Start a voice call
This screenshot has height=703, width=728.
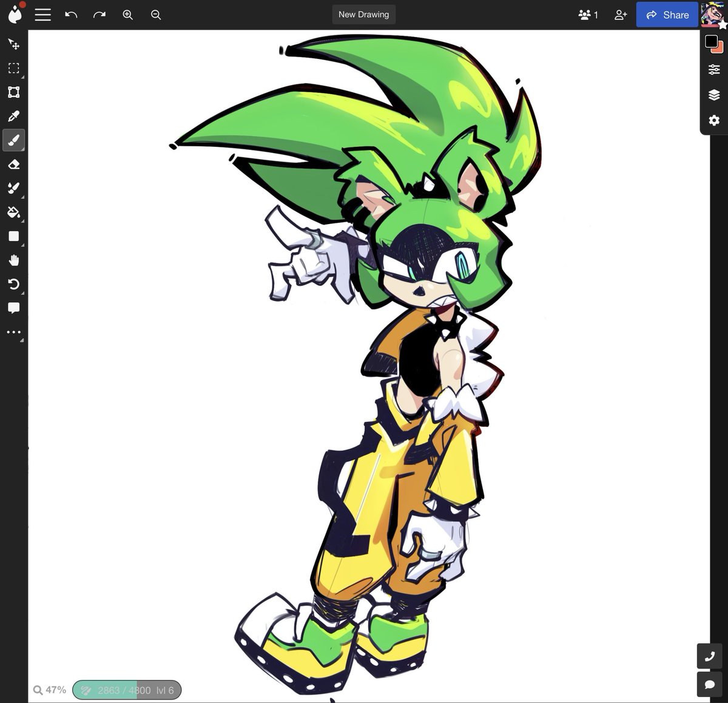709,656
